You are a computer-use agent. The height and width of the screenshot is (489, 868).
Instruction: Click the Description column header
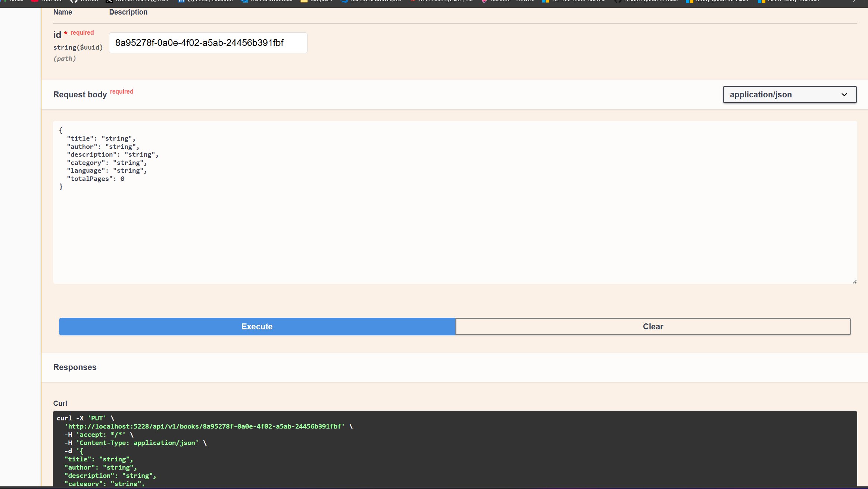[x=128, y=12]
